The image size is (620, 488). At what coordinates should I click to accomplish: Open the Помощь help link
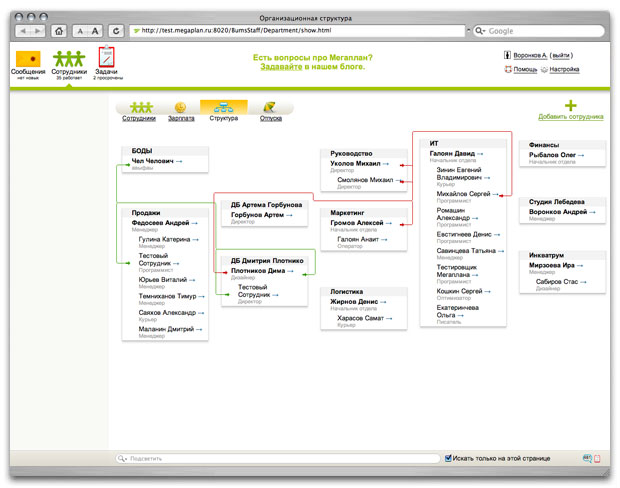[525, 70]
